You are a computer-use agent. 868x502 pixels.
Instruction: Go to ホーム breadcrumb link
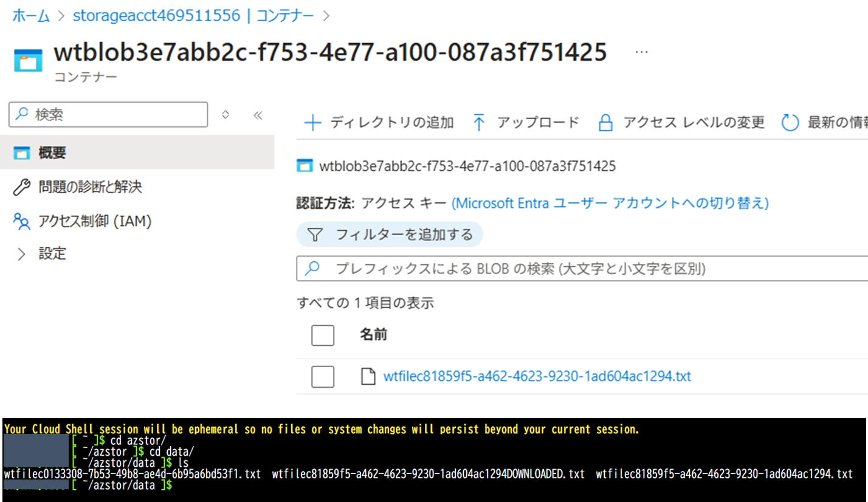(30, 16)
